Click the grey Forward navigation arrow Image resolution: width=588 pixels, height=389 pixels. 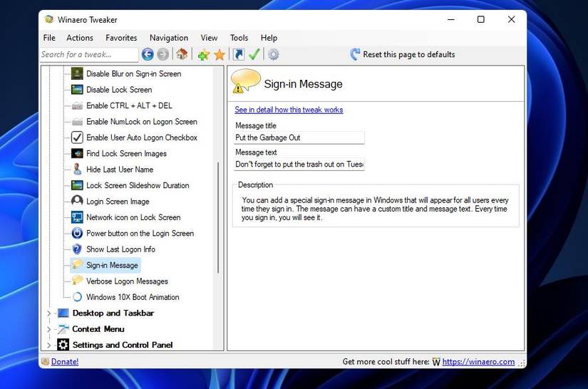click(163, 55)
